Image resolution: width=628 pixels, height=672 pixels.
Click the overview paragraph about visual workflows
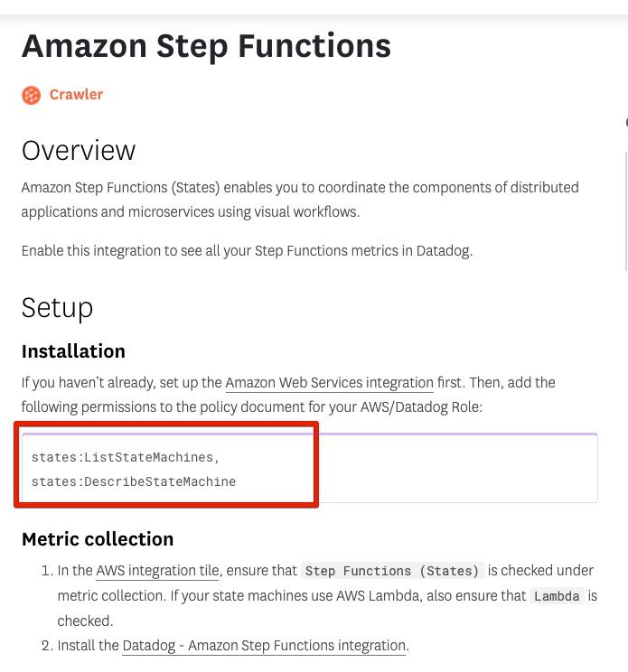tap(300, 200)
